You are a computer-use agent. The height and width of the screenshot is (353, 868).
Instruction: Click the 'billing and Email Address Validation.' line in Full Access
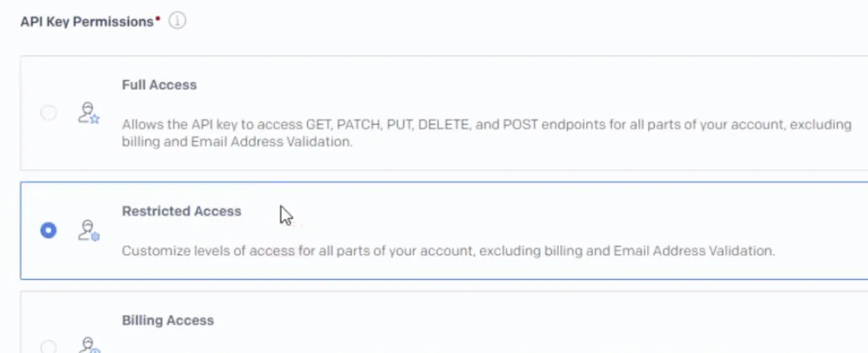tap(237, 142)
